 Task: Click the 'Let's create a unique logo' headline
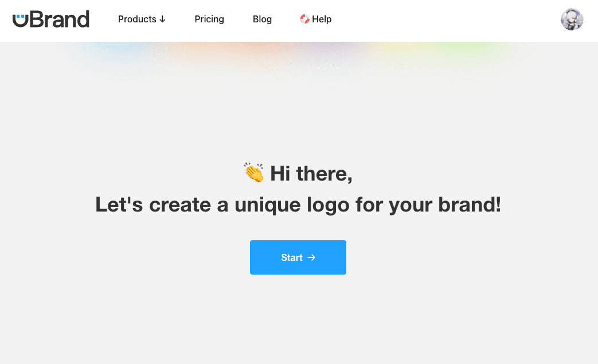(298, 205)
